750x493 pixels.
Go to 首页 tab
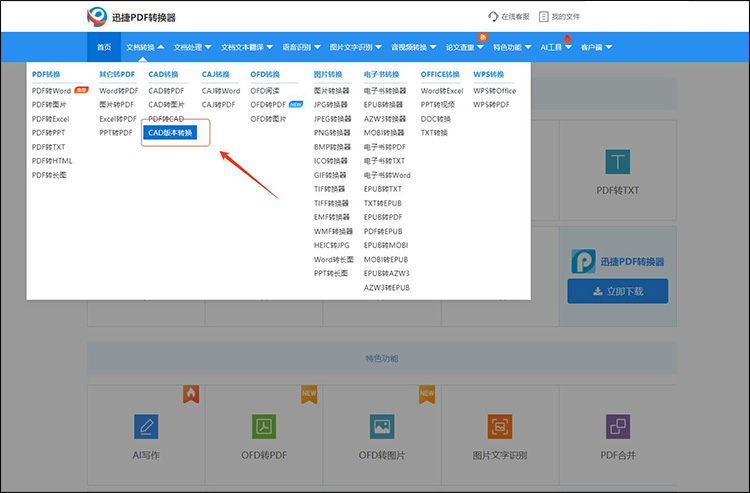click(104, 47)
